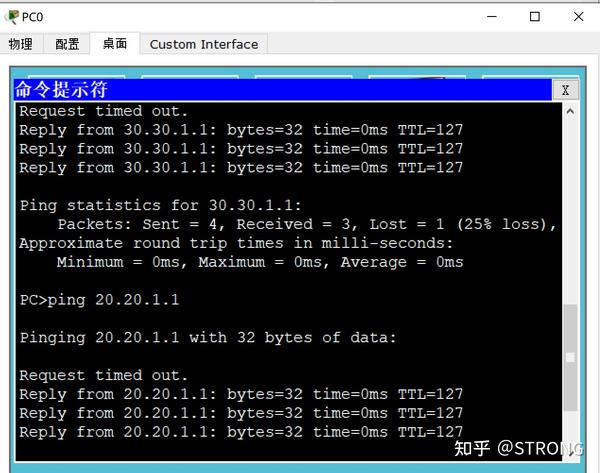Image resolution: width=600 pixels, height=473 pixels.
Task: Select the 桌面 tab
Action: (x=115, y=44)
